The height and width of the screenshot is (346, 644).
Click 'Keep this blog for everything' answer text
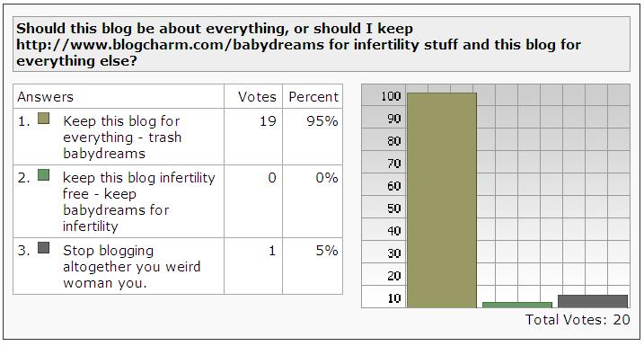[122, 138]
